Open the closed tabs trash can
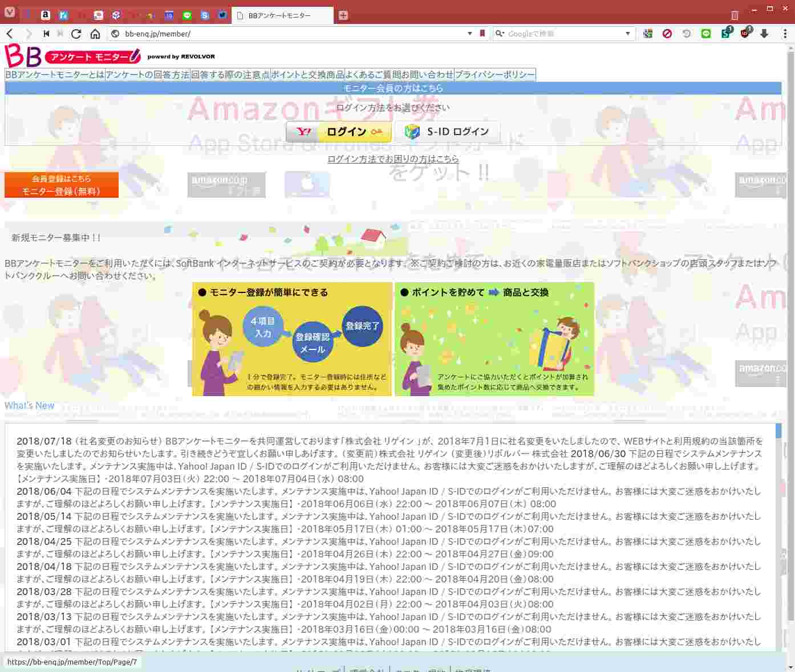The image size is (795, 672). [735, 15]
